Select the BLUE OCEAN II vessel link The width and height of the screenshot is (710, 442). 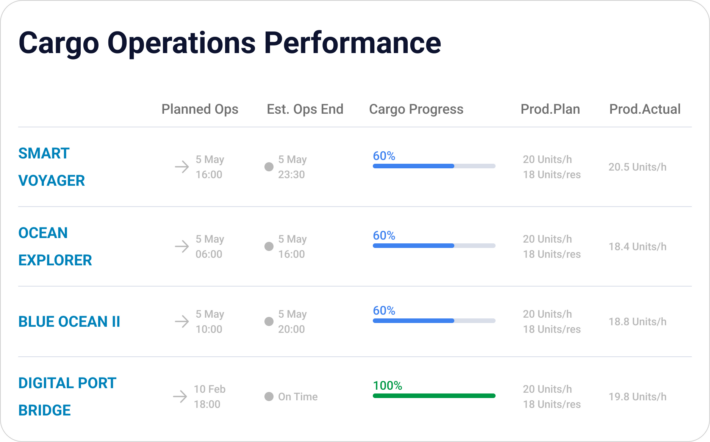[x=69, y=322]
